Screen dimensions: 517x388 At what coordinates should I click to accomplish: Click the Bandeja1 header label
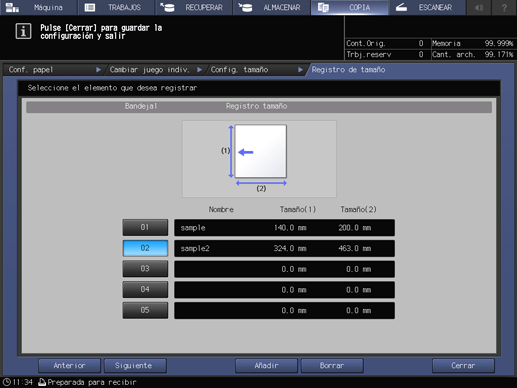141,106
